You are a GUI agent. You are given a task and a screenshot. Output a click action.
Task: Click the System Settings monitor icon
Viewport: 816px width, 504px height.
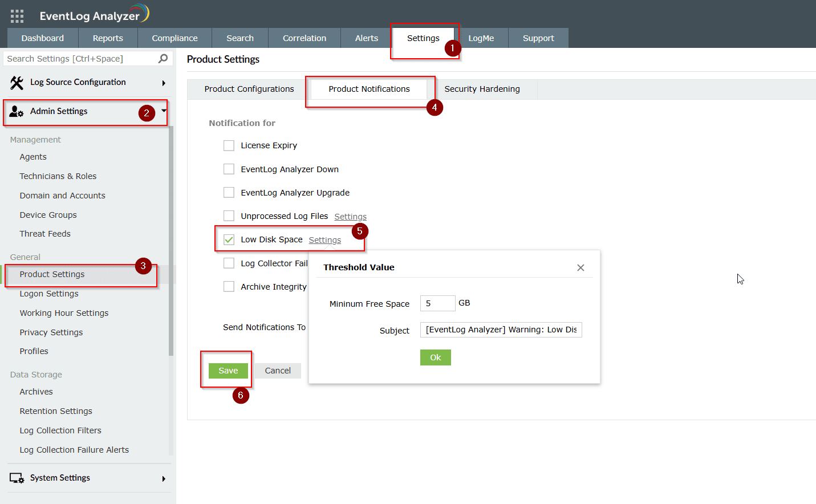17,478
